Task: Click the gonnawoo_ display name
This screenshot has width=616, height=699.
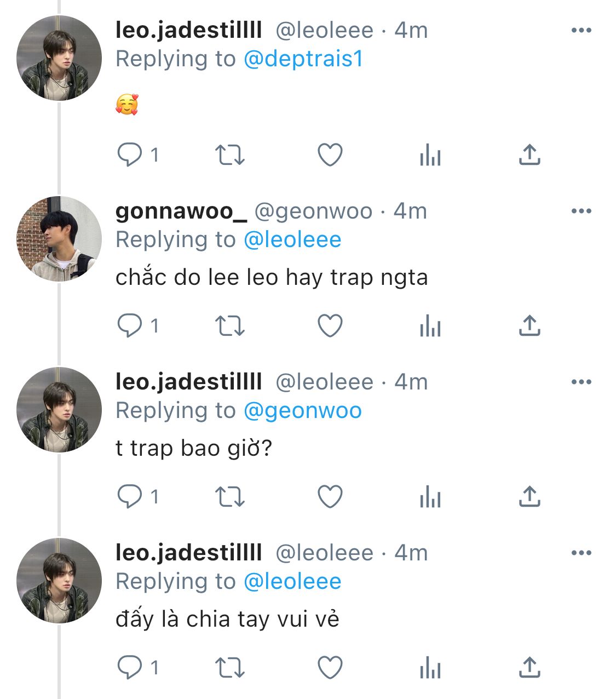Action: 181,211
